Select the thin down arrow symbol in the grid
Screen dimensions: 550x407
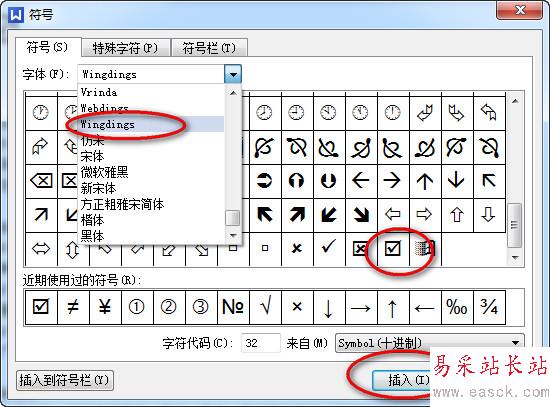coord(456,181)
